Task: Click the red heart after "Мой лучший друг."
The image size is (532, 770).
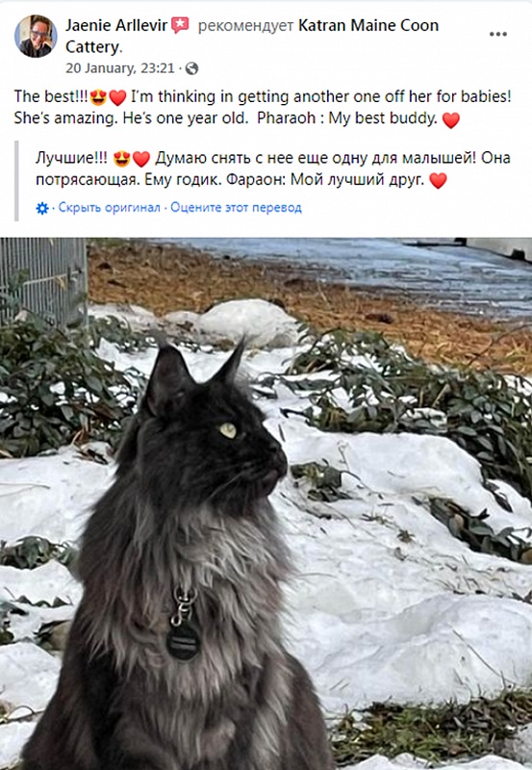Action: coord(438,181)
